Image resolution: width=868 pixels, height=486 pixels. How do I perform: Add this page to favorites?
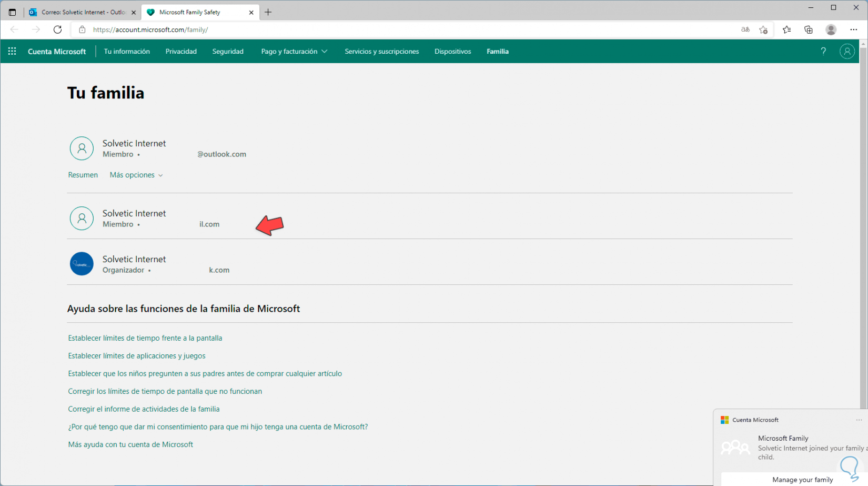pos(763,29)
